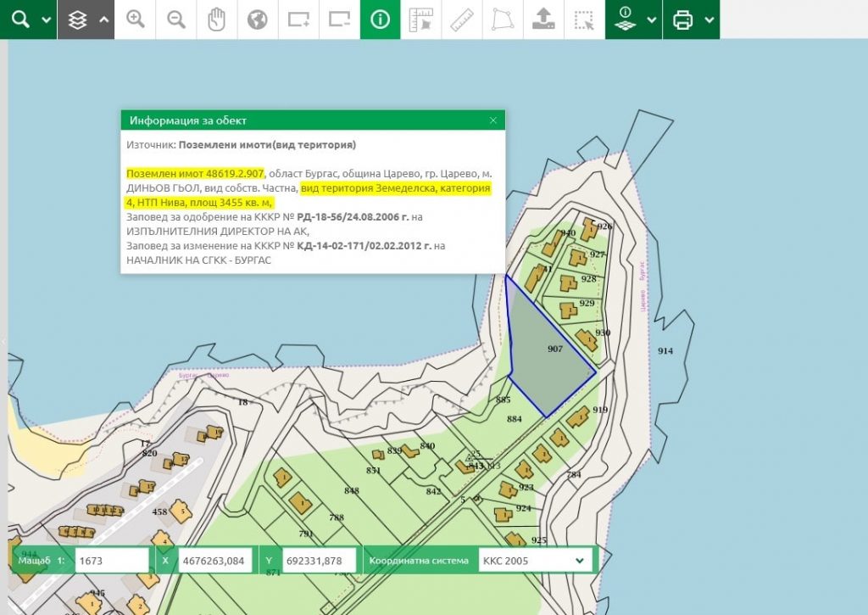Click the upload file icon
This screenshot has width=868, height=615.
click(x=542, y=20)
